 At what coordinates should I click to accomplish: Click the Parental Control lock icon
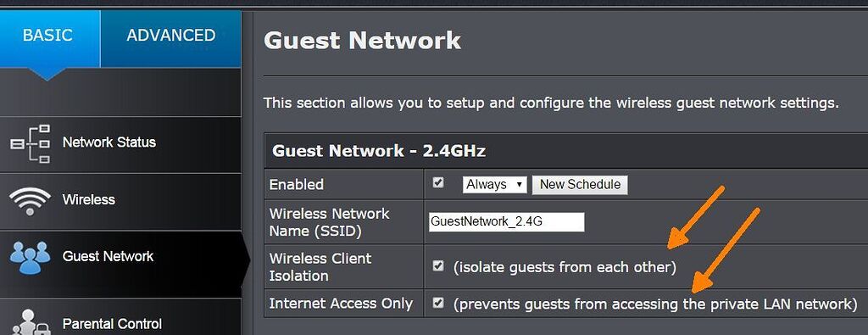tap(30, 322)
